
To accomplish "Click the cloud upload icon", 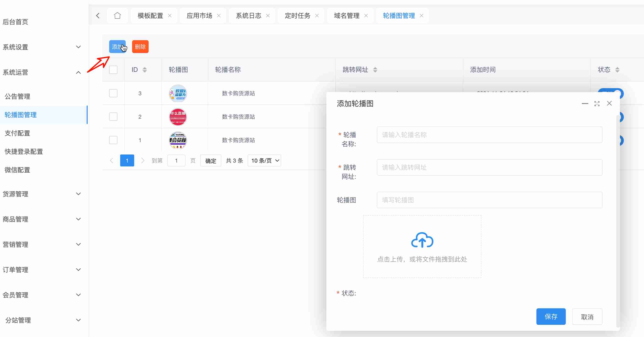I will [x=422, y=240].
